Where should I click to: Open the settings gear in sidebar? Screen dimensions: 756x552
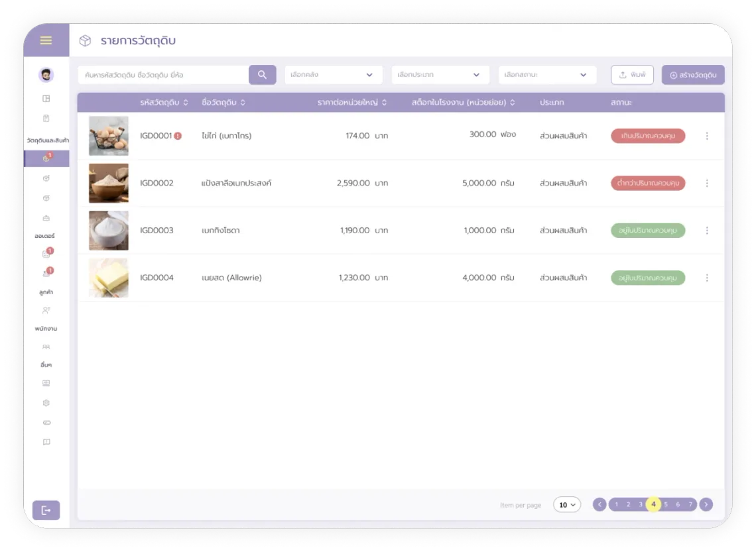[x=46, y=403]
